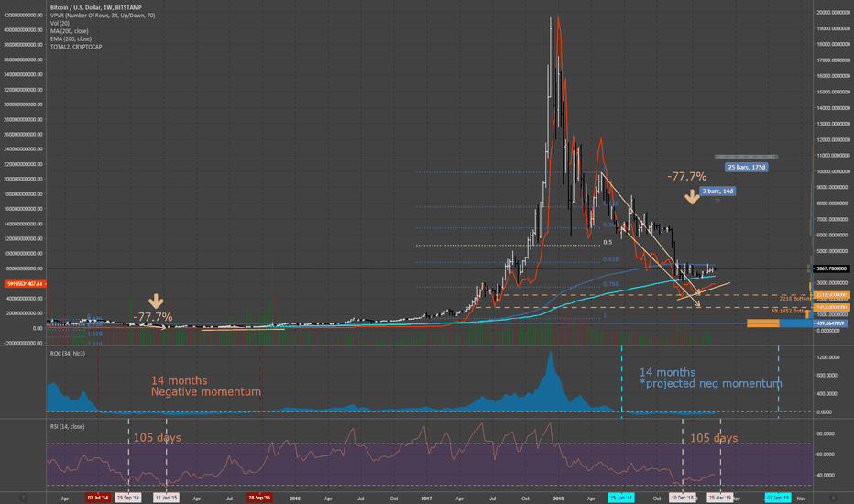Click the 2016 year label on the time axis
The height and width of the screenshot is (504, 854).
[295, 498]
